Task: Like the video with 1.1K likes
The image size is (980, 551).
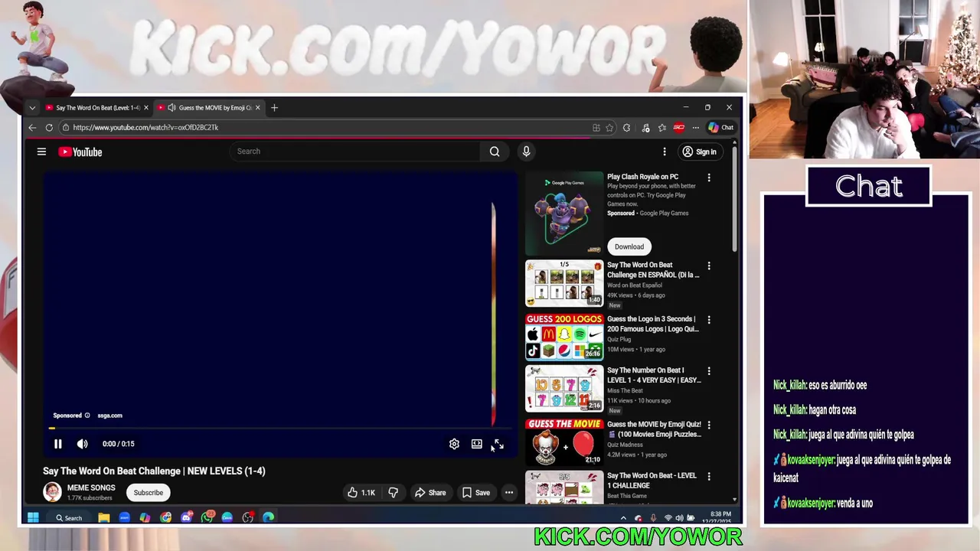Action: pos(361,493)
